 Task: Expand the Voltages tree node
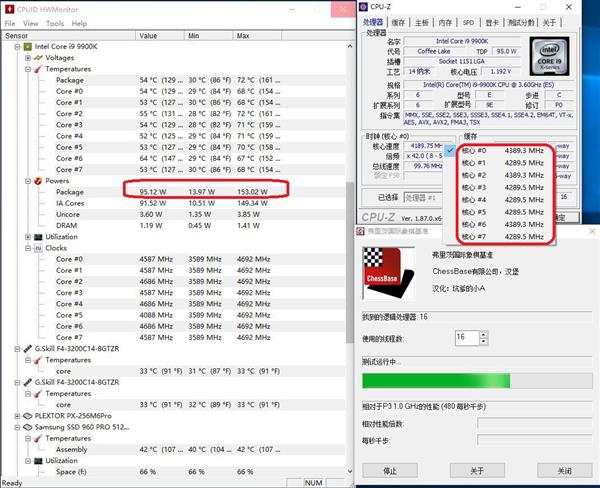pyautogui.click(x=27, y=58)
